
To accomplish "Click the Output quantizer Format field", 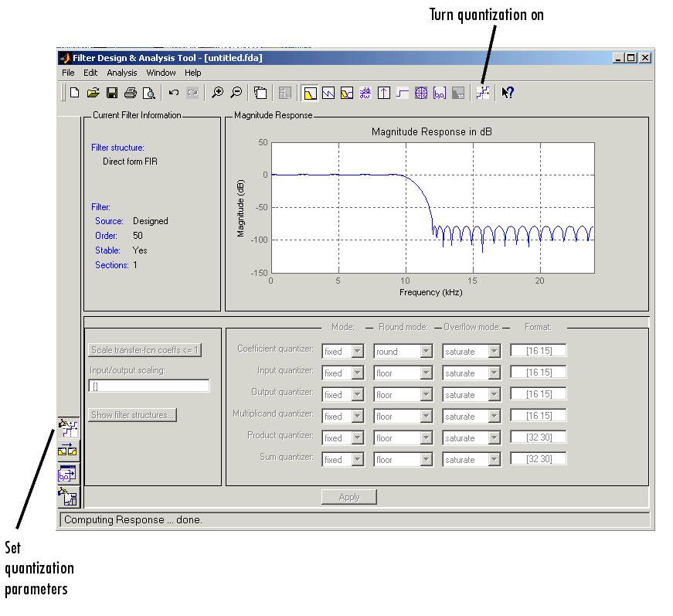I will pos(539,393).
